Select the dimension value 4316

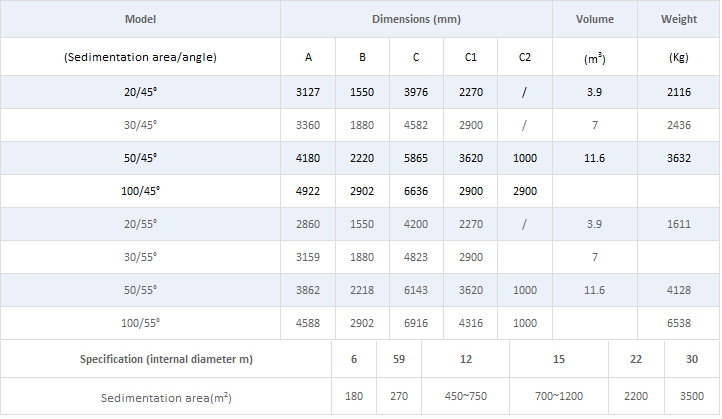point(470,323)
